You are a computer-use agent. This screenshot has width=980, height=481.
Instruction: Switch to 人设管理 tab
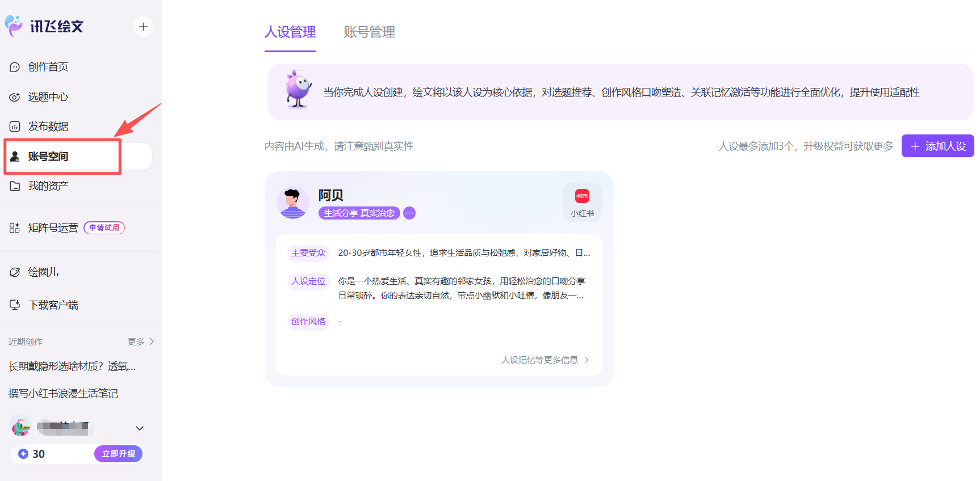pos(290,32)
